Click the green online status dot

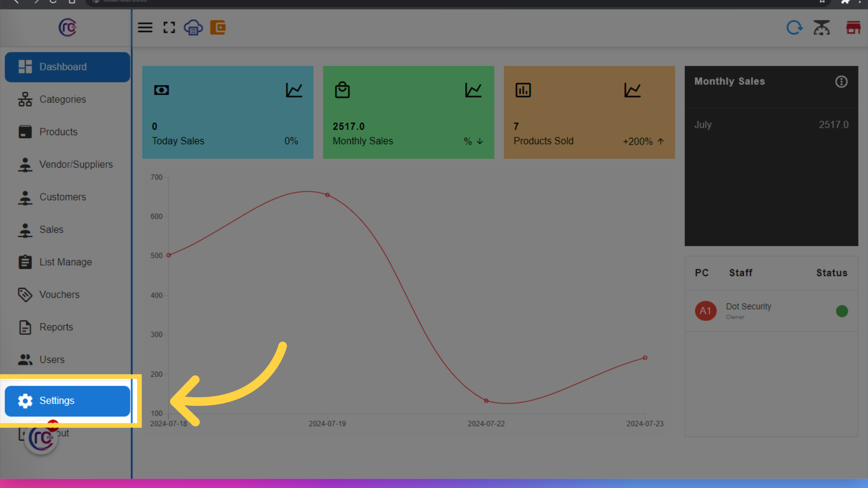click(842, 311)
